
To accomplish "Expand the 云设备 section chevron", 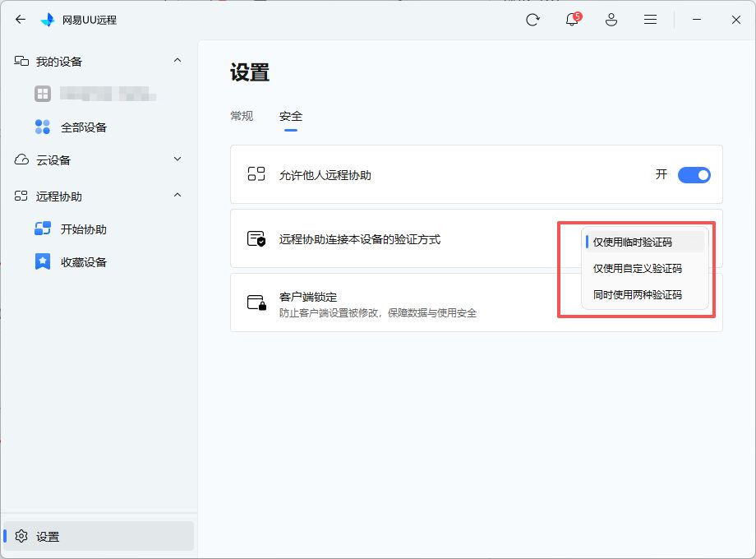I will pyautogui.click(x=177, y=159).
